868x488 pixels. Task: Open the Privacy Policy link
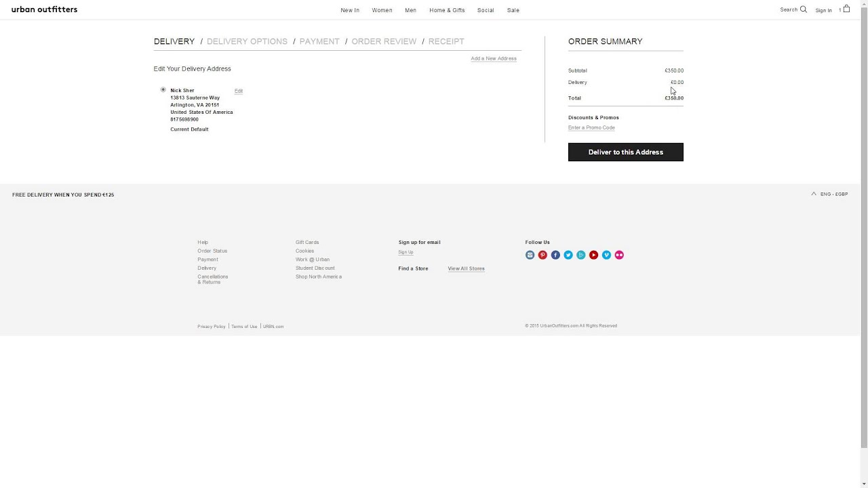212,327
